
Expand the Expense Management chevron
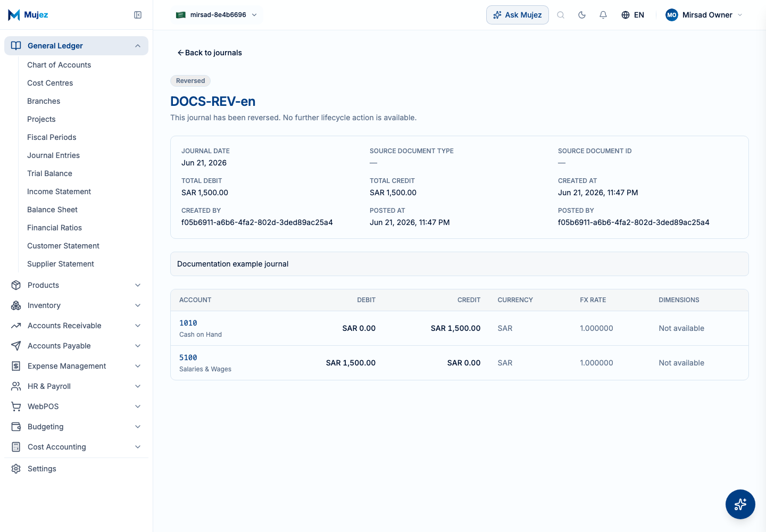pyautogui.click(x=138, y=366)
